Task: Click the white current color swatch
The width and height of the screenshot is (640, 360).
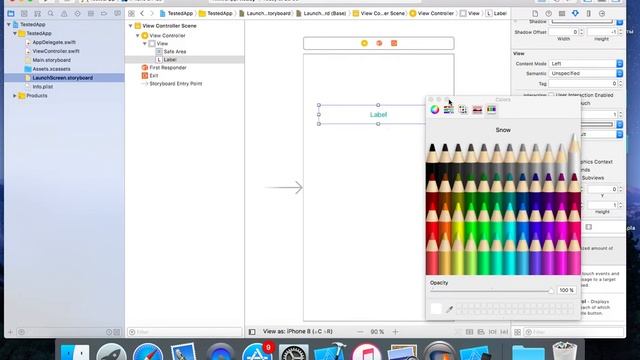Action: [436, 309]
